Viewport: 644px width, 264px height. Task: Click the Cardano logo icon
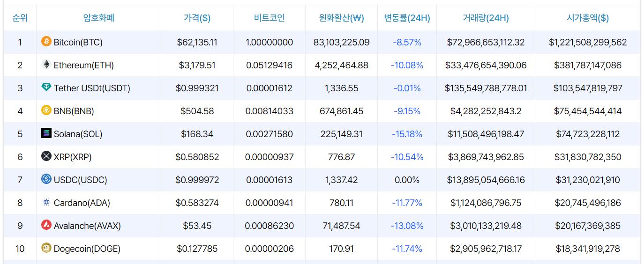(x=46, y=202)
